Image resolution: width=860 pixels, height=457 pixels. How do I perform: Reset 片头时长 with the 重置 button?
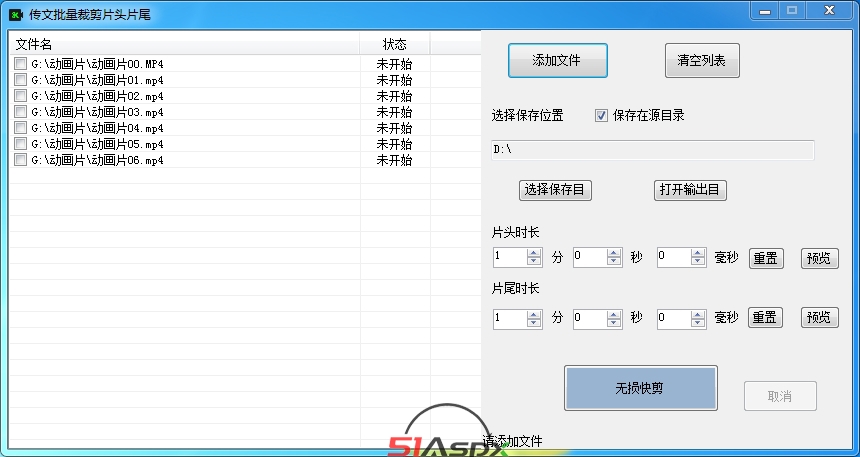click(766, 258)
